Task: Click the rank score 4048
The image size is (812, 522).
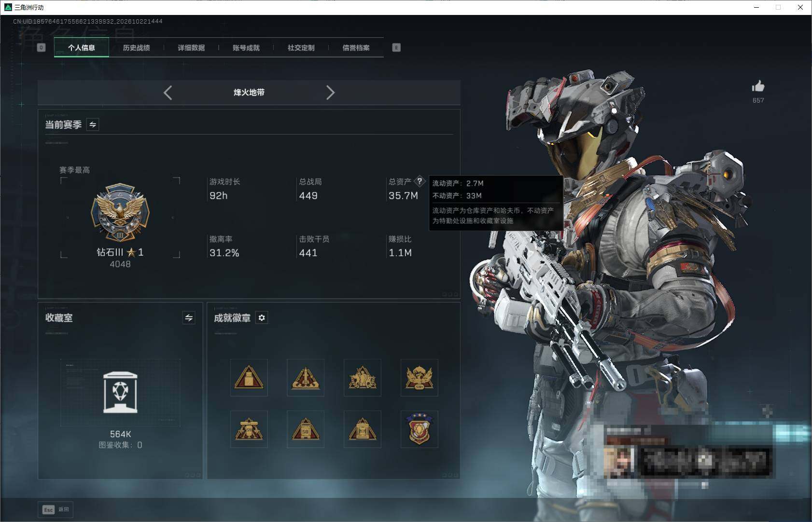Action: [x=120, y=264]
